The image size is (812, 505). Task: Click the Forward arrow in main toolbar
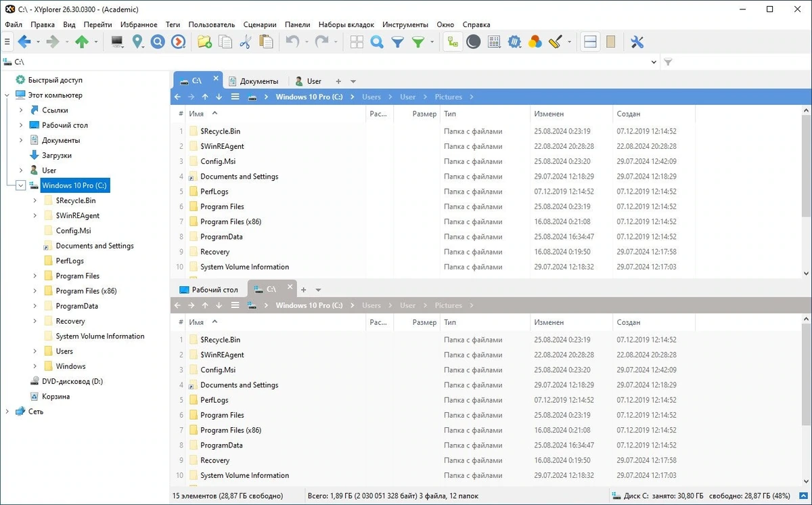(53, 42)
